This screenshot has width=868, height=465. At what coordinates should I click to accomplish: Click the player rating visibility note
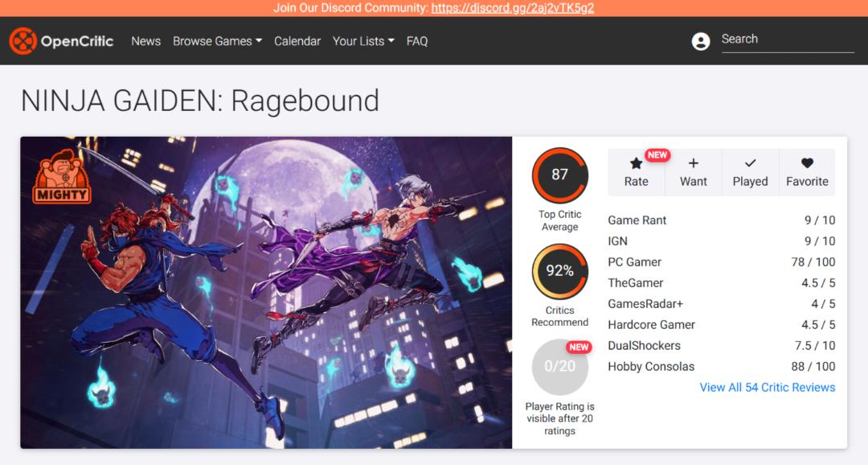pos(559,419)
